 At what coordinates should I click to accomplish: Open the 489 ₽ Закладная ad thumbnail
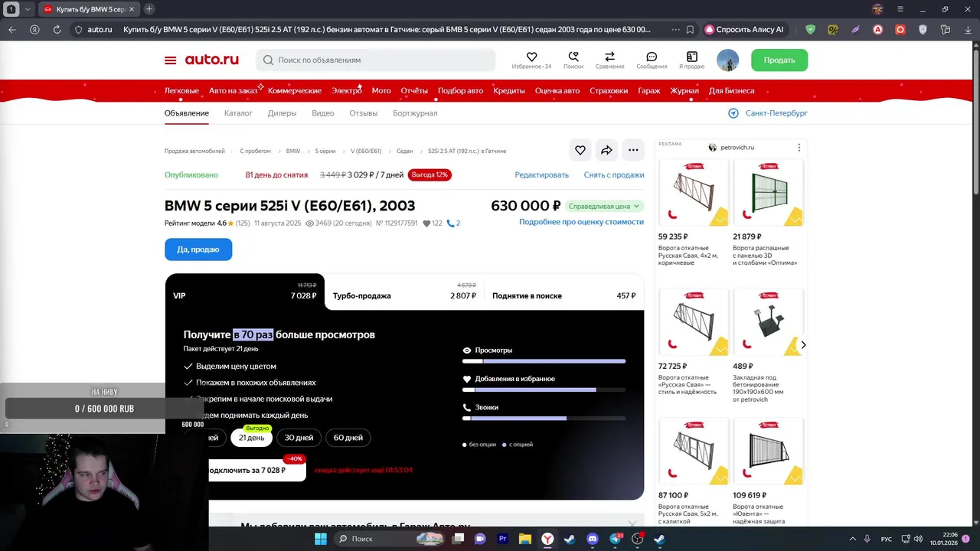(768, 322)
